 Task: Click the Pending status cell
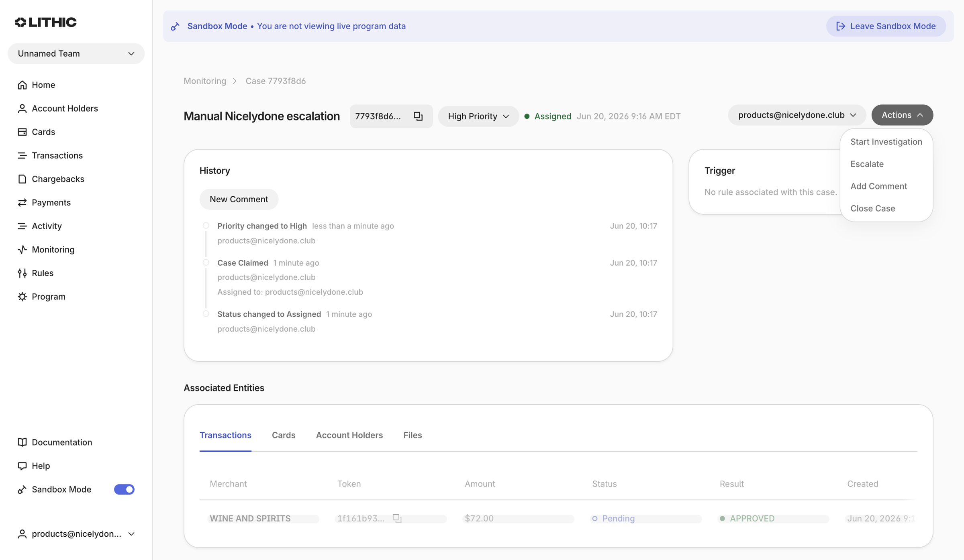613,518
